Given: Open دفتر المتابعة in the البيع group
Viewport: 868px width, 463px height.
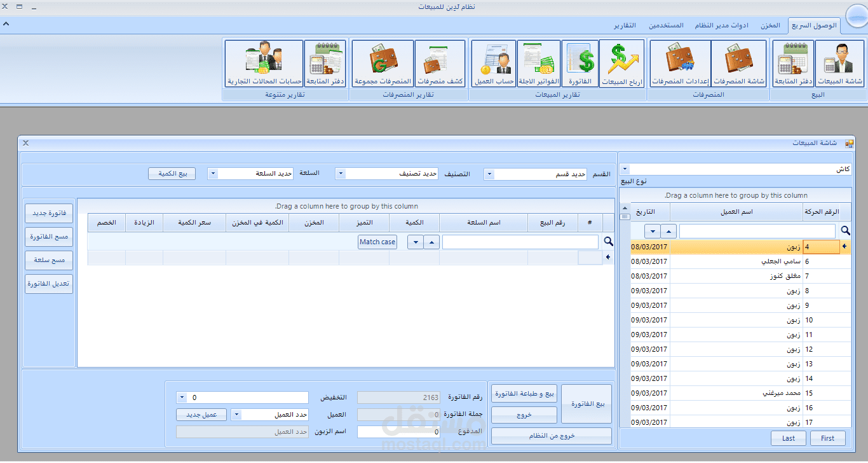Looking at the screenshot, I should 793,64.
